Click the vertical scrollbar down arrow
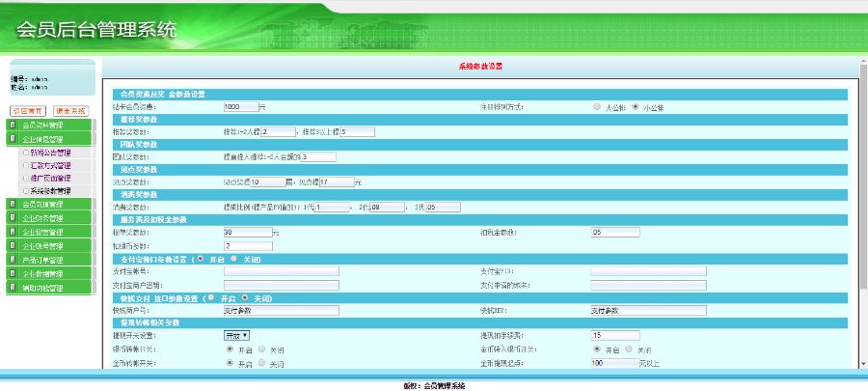The image size is (868, 391). pos(863,364)
